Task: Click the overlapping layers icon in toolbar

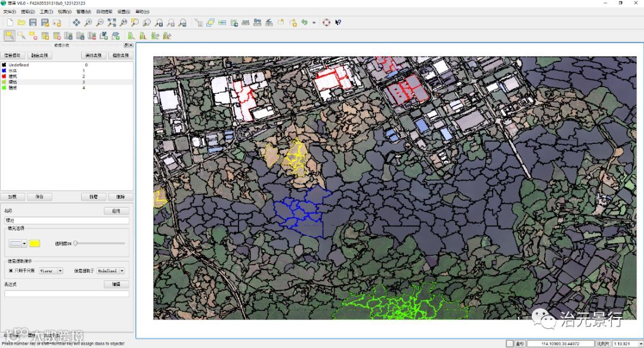Action: coord(210,23)
